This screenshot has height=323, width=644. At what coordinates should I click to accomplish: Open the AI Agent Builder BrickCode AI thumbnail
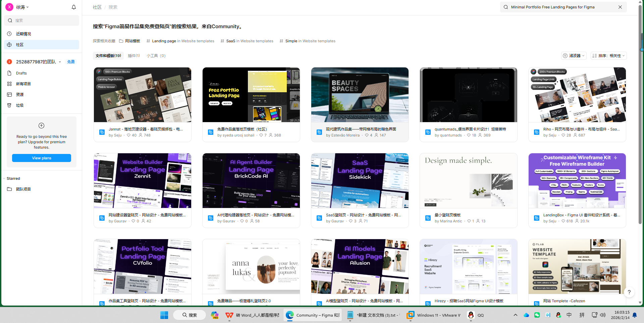251,180
